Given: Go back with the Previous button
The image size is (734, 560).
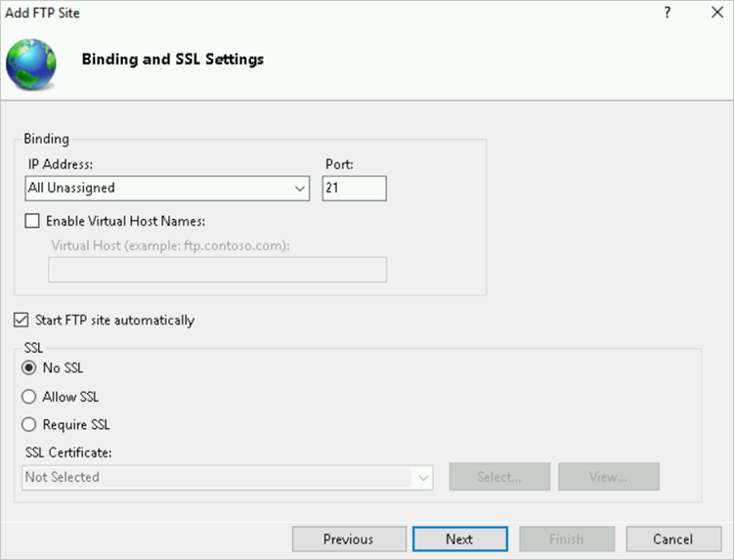Looking at the screenshot, I should pyautogui.click(x=349, y=538).
